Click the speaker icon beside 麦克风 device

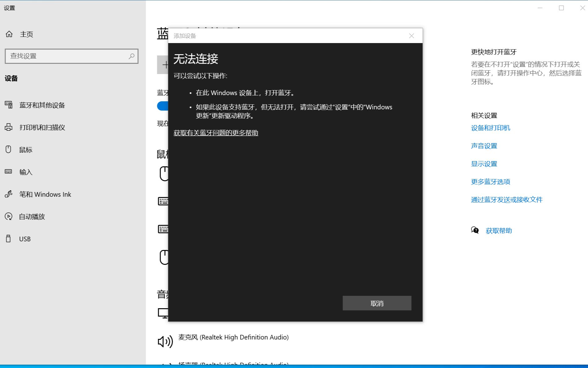(x=165, y=342)
